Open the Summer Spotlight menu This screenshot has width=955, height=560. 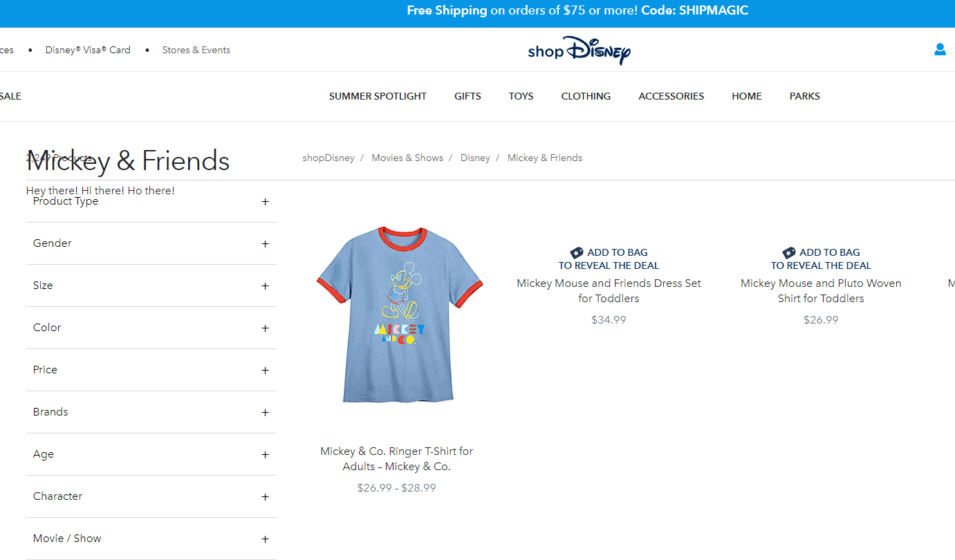click(378, 96)
